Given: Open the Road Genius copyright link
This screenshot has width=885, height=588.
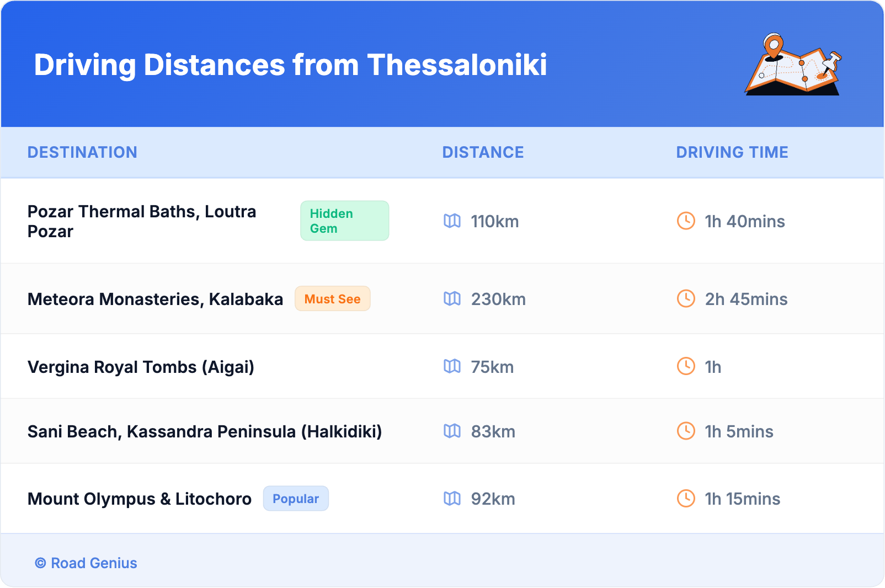Looking at the screenshot, I should (x=86, y=563).
